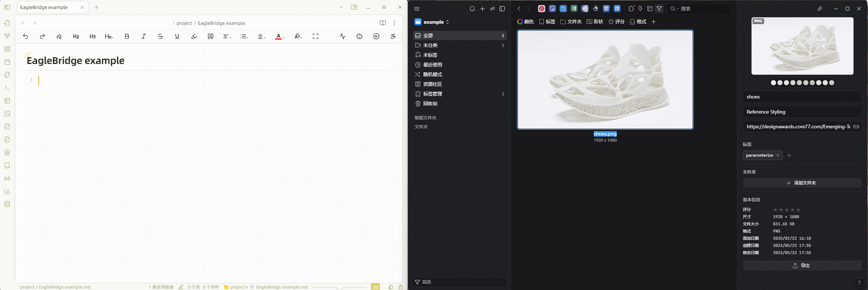Select the EagleBridge example tab
Image resolution: width=868 pixels, height=290 pixels.
tap(44, 7)
